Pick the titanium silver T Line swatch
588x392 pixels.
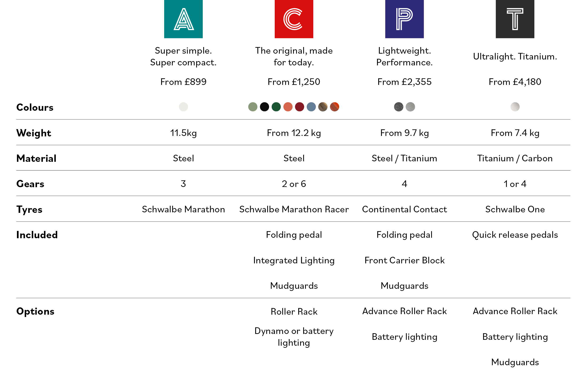[515, 107]
